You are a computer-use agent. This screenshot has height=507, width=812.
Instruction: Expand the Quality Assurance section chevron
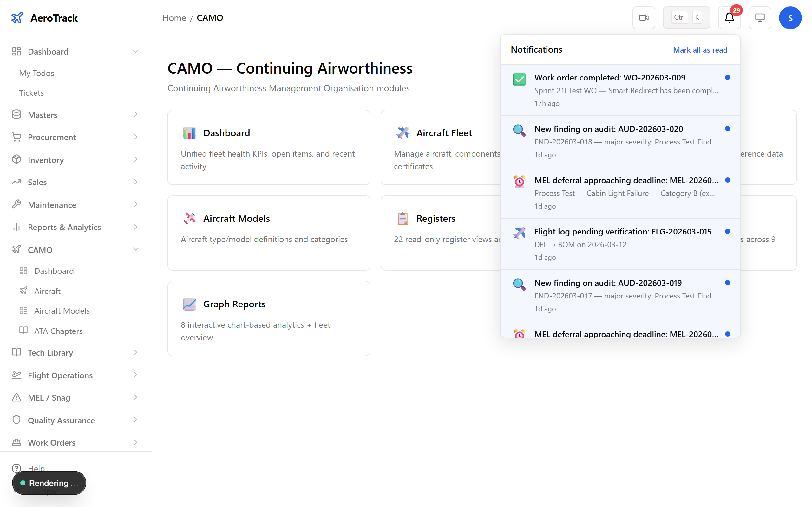pos(135,420)
